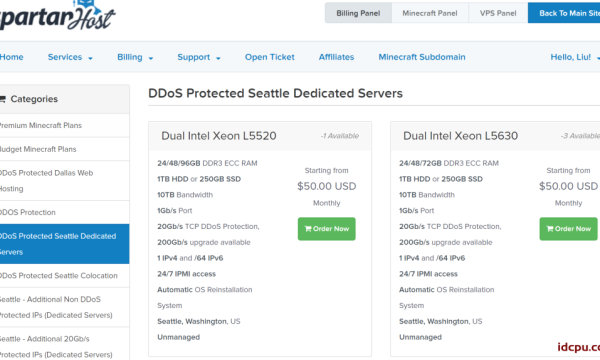
Task: Select Seattle Additional Non DDoS Protected IPs
Action: tap(64, 307)
